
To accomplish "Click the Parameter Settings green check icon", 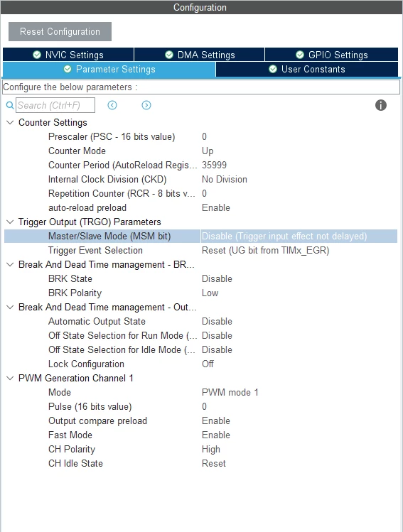I will pos(68,69).
